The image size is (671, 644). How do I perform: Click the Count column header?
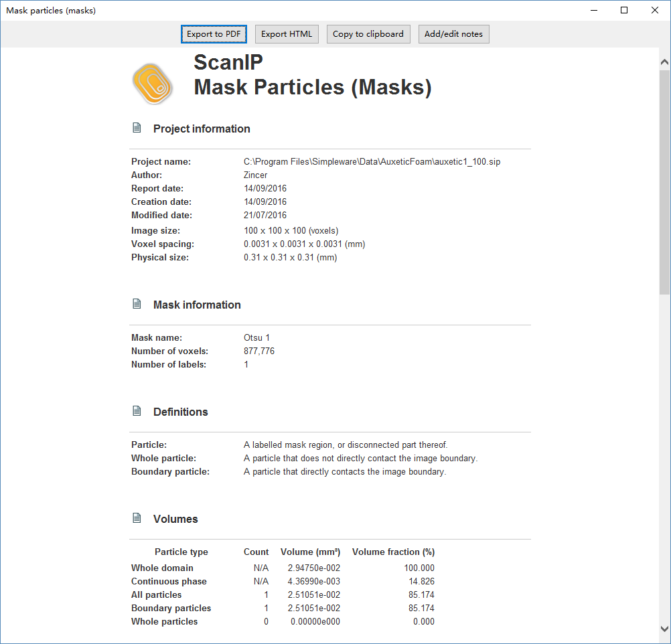[256, 552]
